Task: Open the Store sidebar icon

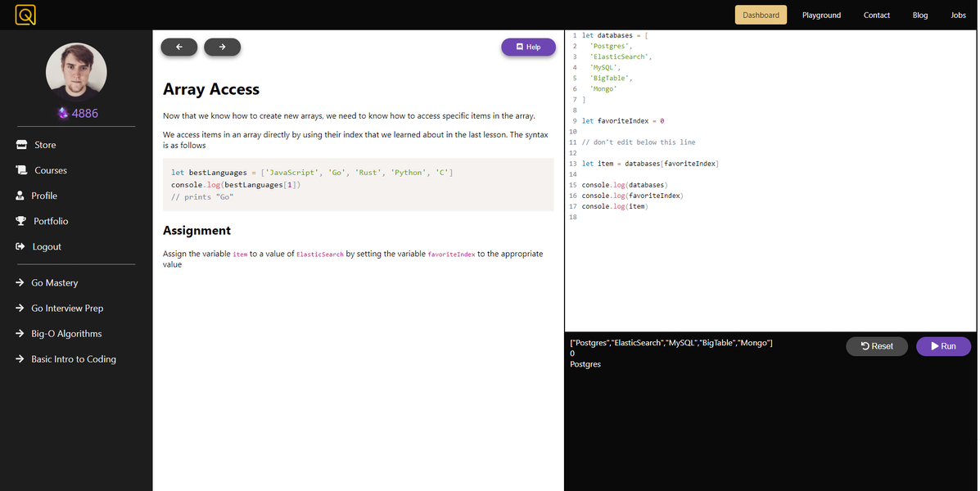Action: click(x=21, y=145)
